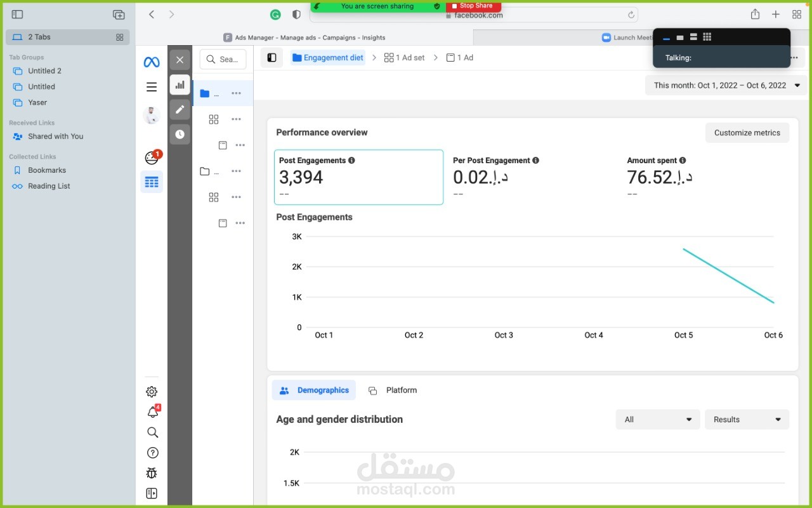Select the campaigns table icon
This screenshot has height=508, width=812.
pos(152,182)
